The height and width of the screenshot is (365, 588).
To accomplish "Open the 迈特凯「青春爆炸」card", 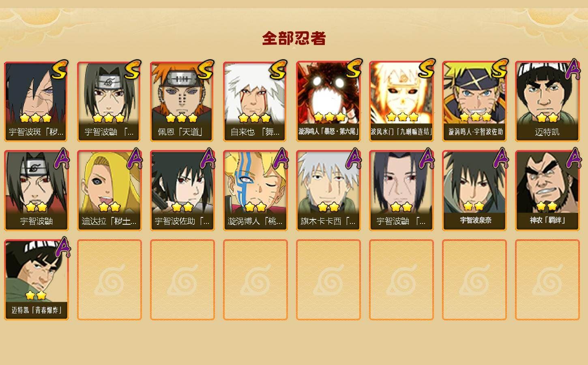I will [36, 280].
